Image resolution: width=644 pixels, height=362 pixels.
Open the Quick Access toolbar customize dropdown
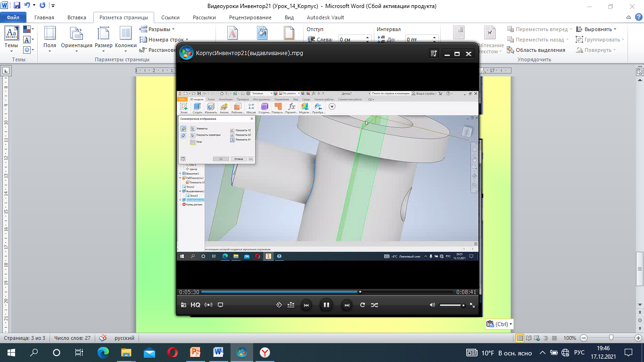click(52, 6)
